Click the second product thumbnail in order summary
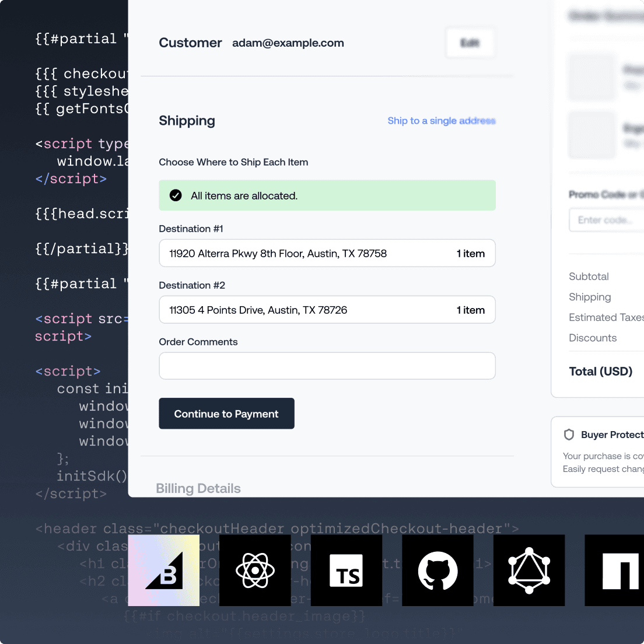 click(x=592, y=135)
